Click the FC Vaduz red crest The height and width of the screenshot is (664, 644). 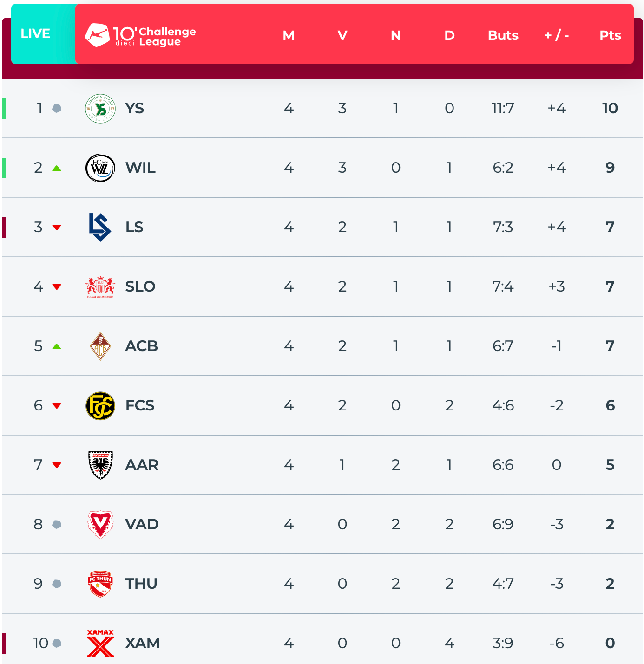tap(100, 524)
